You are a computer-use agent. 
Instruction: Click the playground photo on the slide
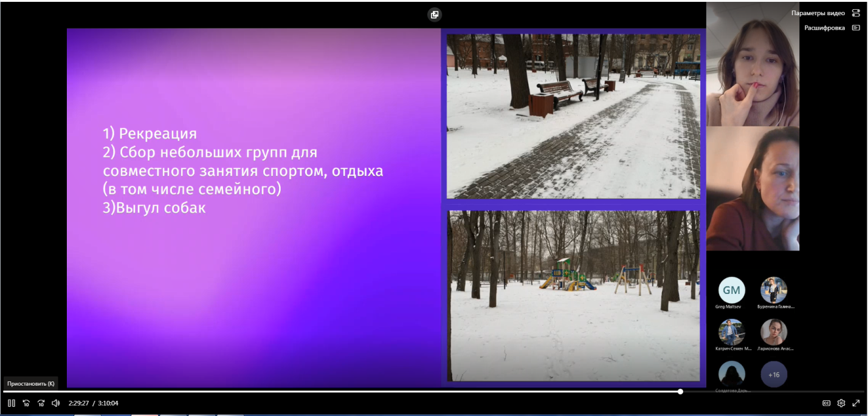(573, 296)
